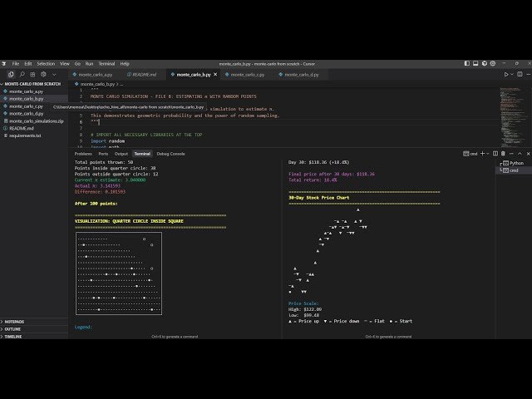The image size is (532, 399).
Task: Switch to README.md editor tab
Action: coord(142,75)
